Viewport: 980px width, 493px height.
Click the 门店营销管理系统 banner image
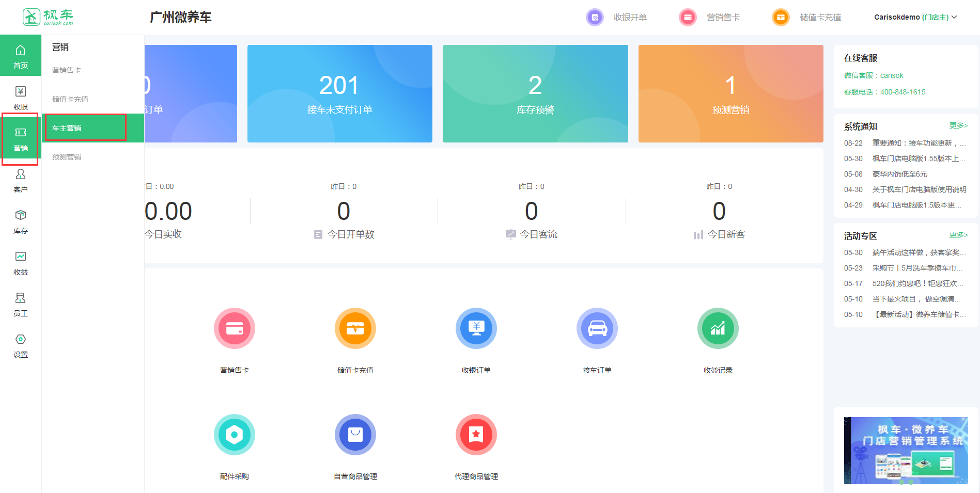906,450
